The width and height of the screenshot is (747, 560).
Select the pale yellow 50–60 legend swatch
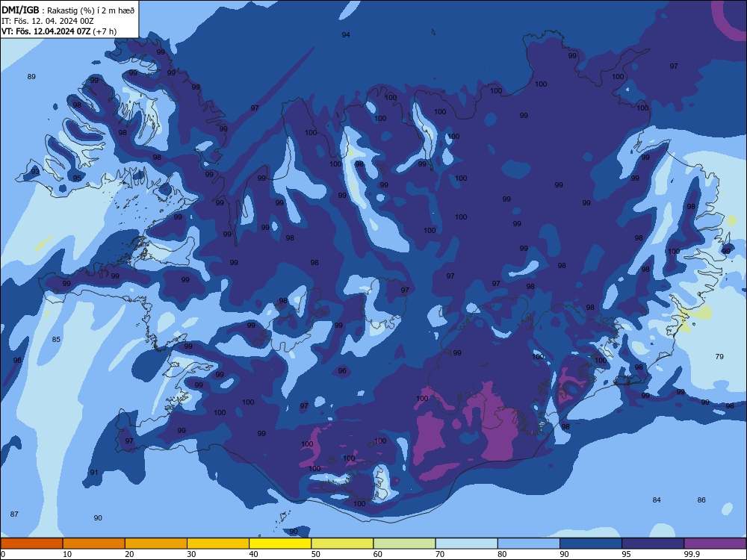point(342,544)
